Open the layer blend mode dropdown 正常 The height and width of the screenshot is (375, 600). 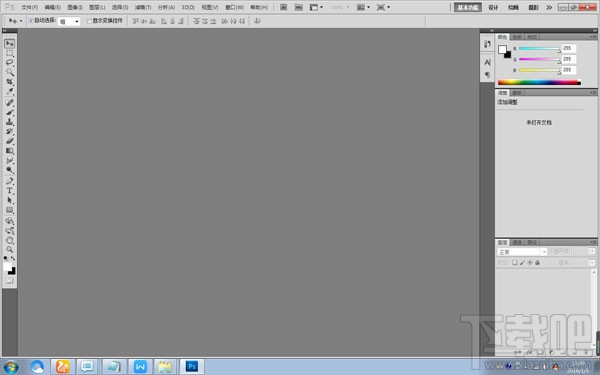tap(522, 252)
